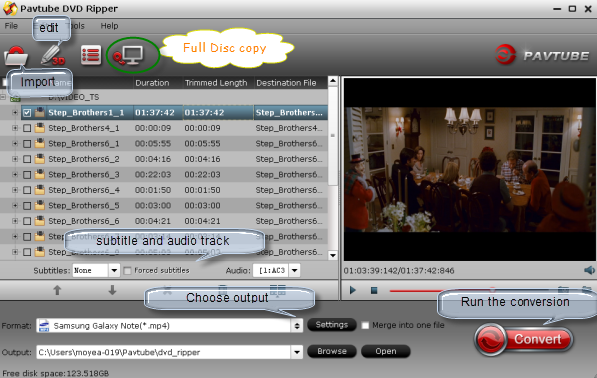Open the Help menu
The image size is (597, 378).
click(x=109, y=26)
